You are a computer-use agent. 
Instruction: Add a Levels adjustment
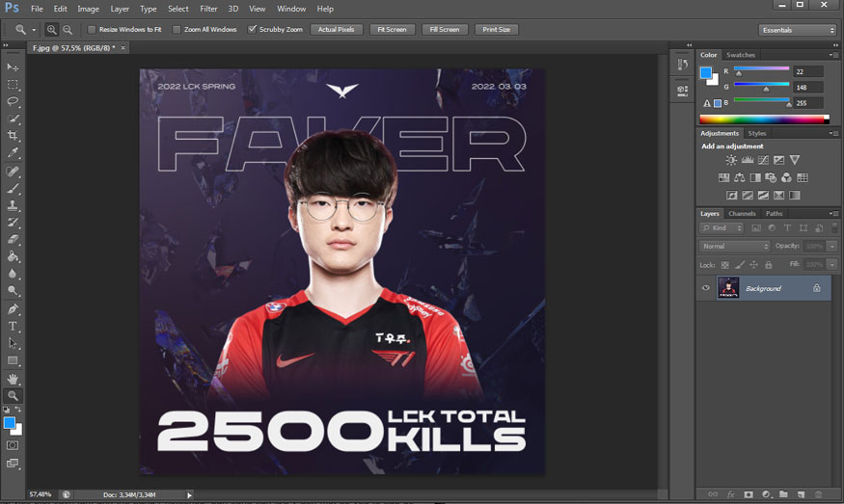point(748,160)
